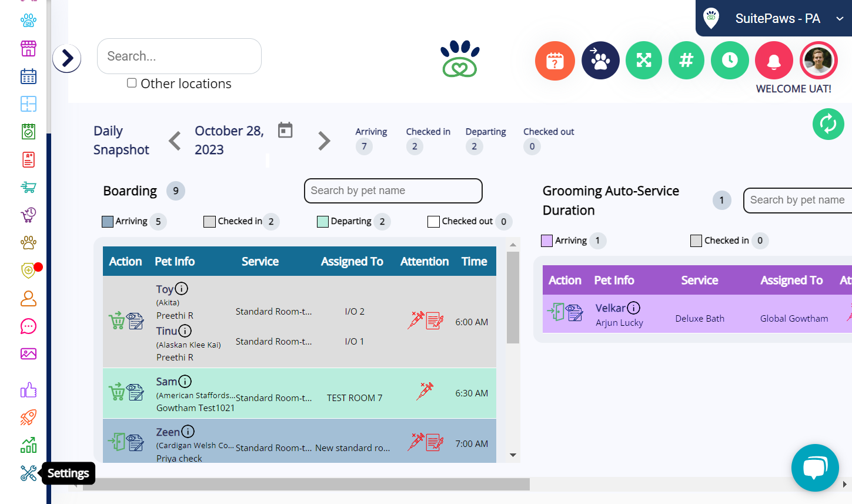Open notifications with the red bell button
Screen dimensions: 852x504
(774, 60)
